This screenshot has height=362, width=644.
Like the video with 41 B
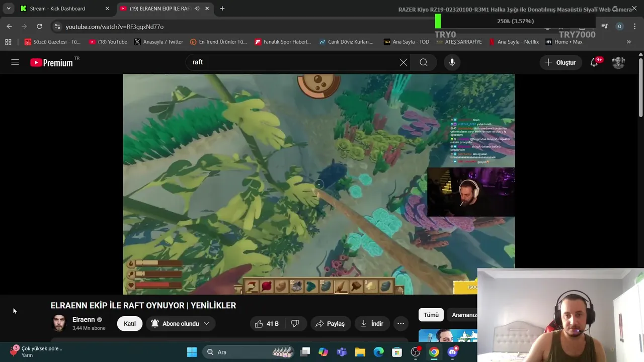tap(267, 324)
